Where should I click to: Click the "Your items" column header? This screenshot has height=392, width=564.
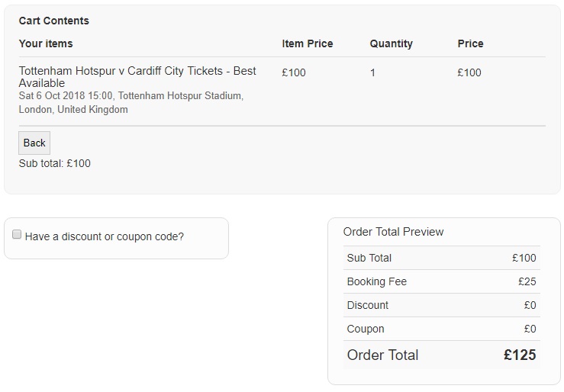[x=46, y=43]
